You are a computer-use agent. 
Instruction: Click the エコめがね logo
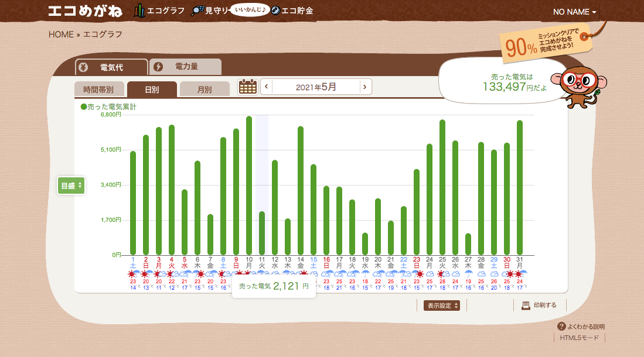point(85,11)
